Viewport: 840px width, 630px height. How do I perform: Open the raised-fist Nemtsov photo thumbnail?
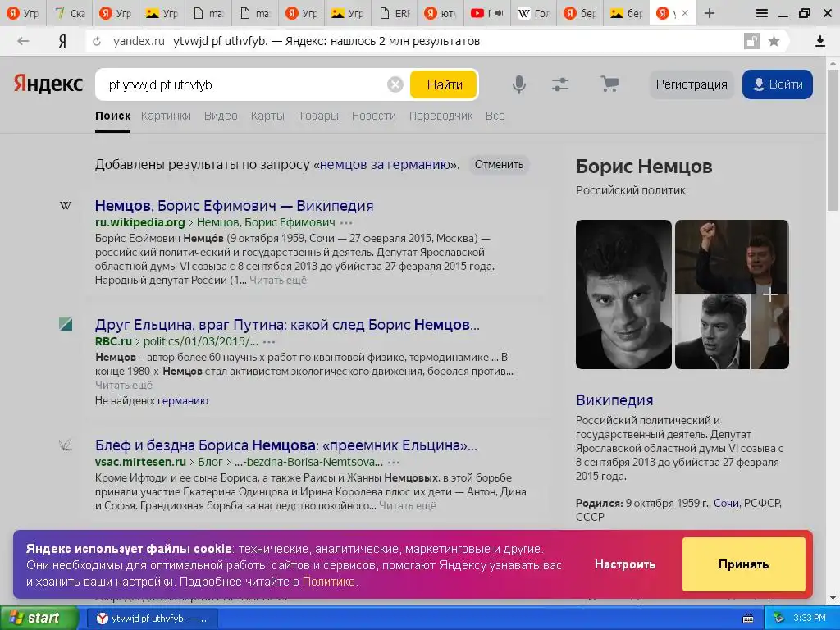pyautogui.click(x=732, y=257)
